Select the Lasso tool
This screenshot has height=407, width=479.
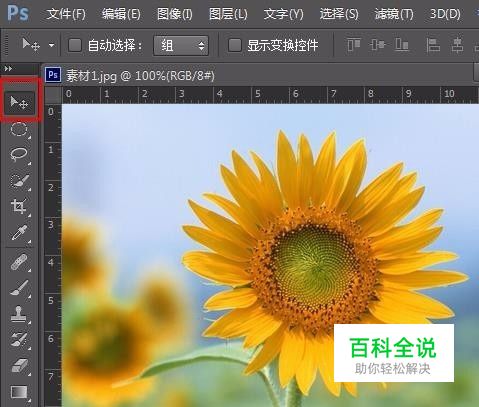tap(19, 154)
